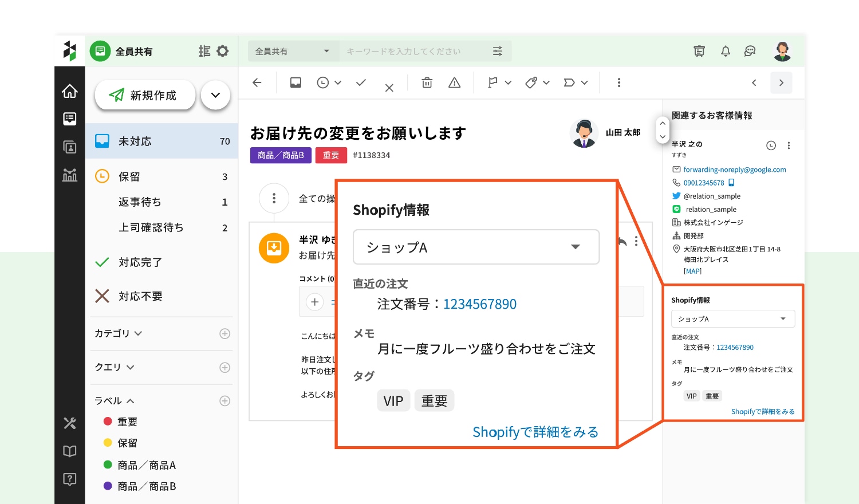Image resolution: width=859 pixels, height=504 pixels.
Task: Open the flag dropdown in the toolbar
Action: click(x=498, y=82)
